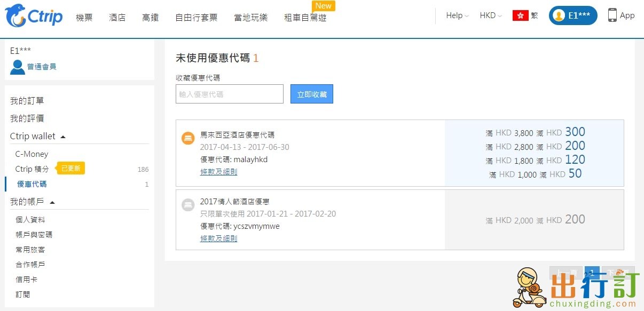Viewport: 644px width, 311px height.
Task: Open 我的訂單 in the sidebar
Action: tap(27, 101)
